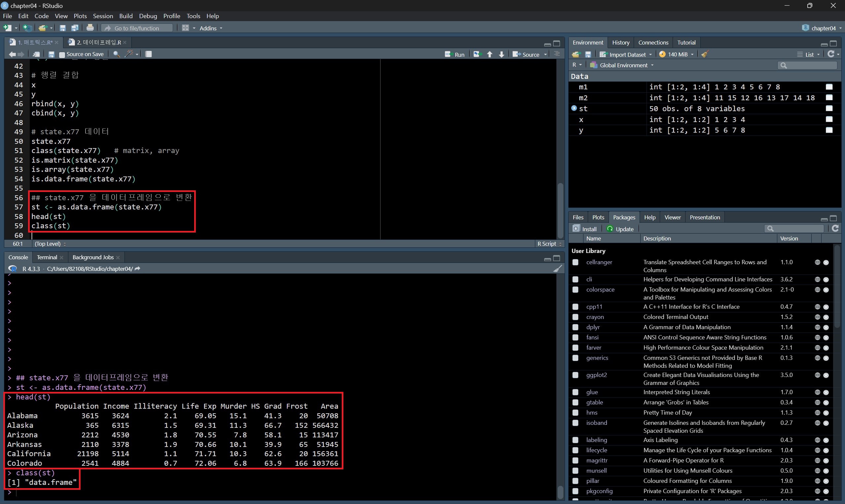
Task: Click the Go to file/function field
Action: point(137,28)
